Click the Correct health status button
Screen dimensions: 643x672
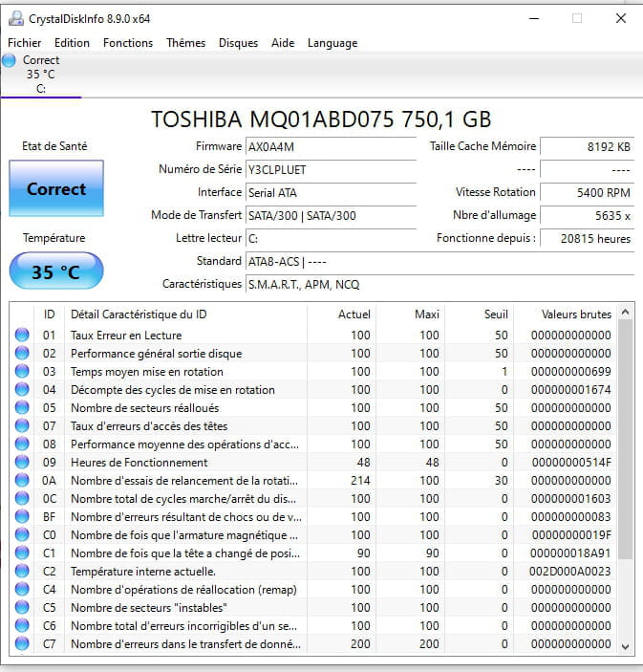56,188
